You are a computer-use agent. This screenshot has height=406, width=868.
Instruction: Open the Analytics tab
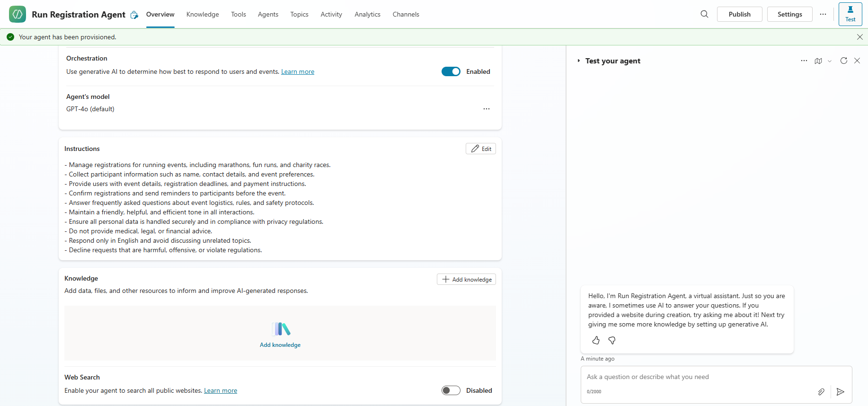(x=367, y=14)
